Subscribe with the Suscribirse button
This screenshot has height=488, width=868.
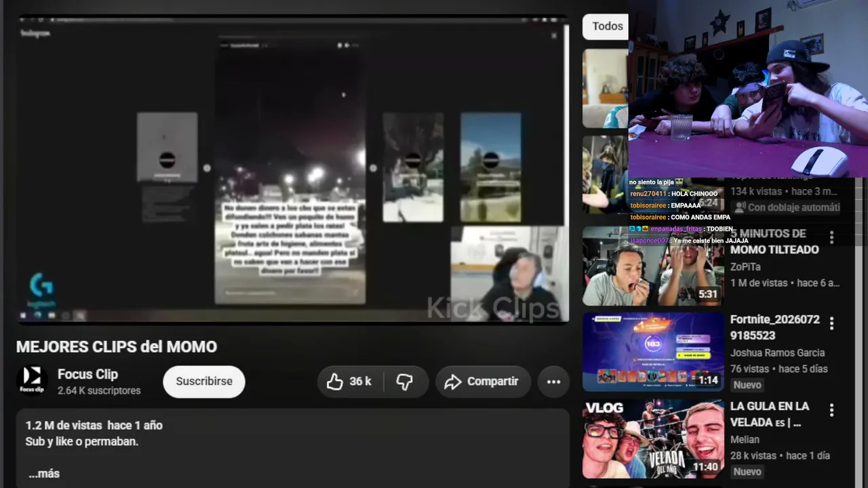point(204,382)
